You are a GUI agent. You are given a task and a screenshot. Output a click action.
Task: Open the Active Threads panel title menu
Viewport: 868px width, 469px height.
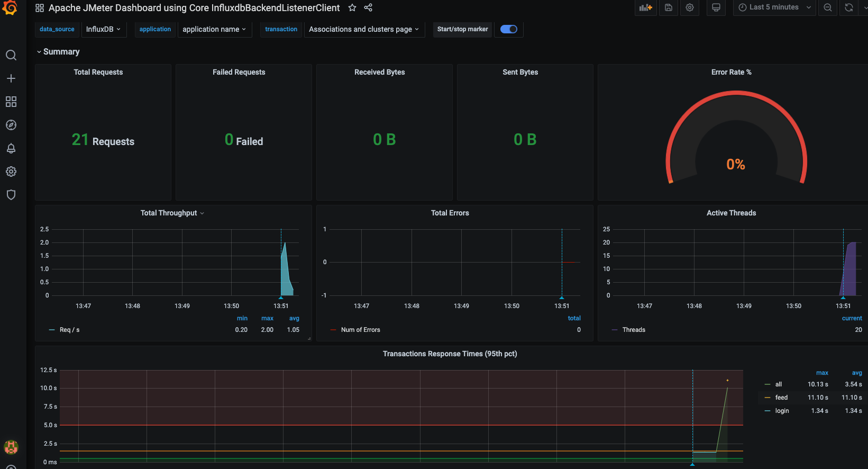click(x=732, y=213)
